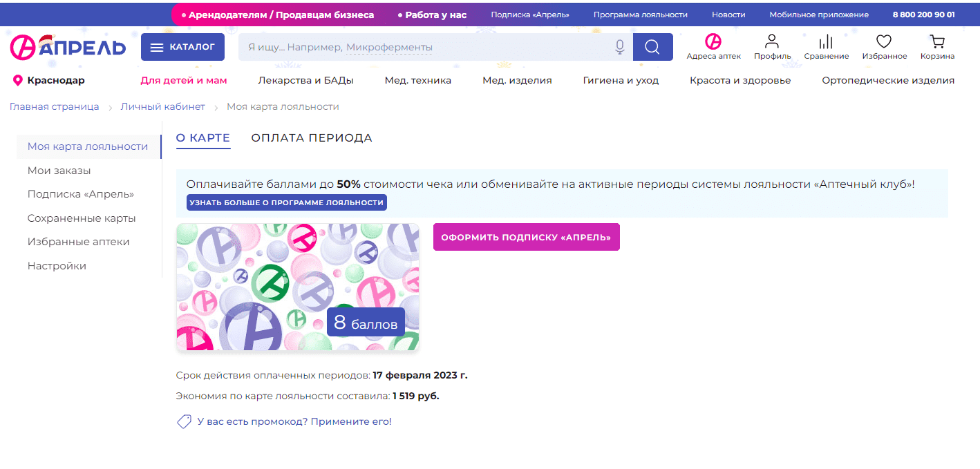Image resolution: width=980 pixels, height=469 pixels.
Task: Click the loyalty card image
Action: [298, 287]
